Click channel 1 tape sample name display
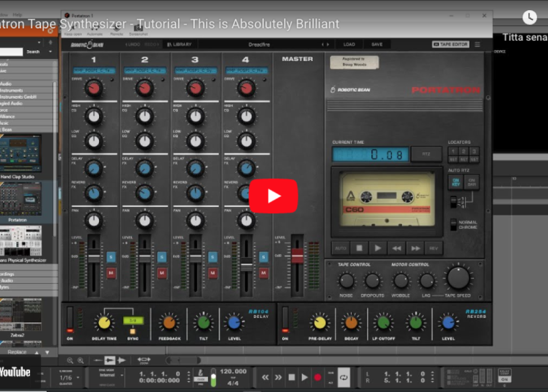Viewport: 548px width, 392px height. [x=94, y=71]
